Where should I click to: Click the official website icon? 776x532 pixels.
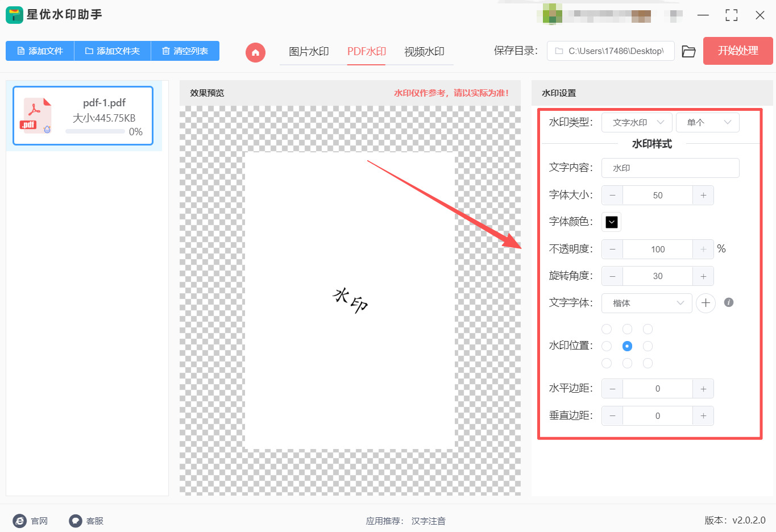[x=20, y=521]
